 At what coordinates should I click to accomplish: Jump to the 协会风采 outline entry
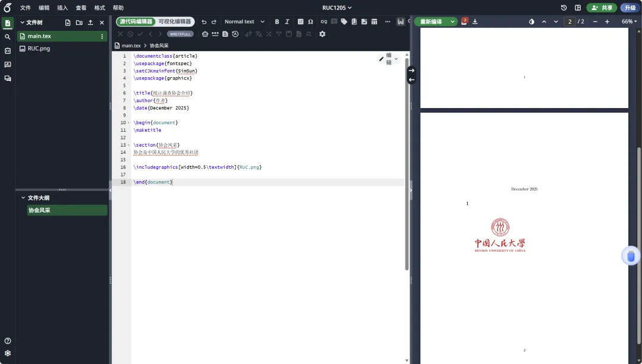click(67, 210)
